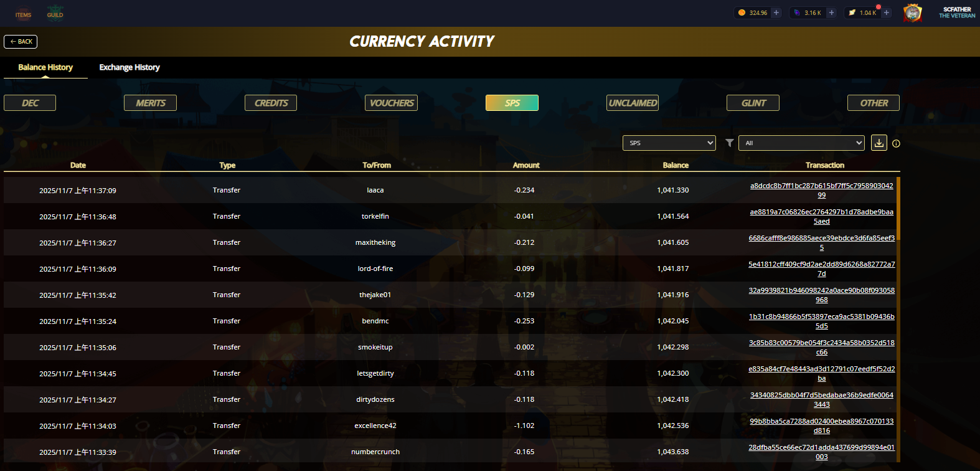The image size is (980, 471).
Task: Click recipient name smokeitup
Action: tap(375, 347)
